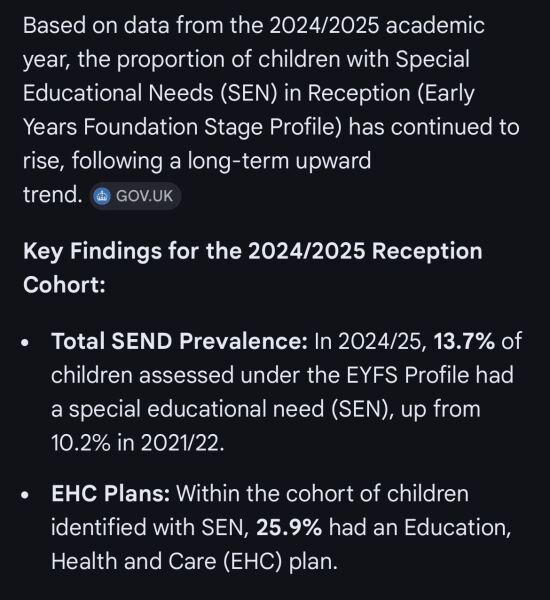
Task: Click 'a special educational need (SEN)' line
Action: [x=222, y=409]
